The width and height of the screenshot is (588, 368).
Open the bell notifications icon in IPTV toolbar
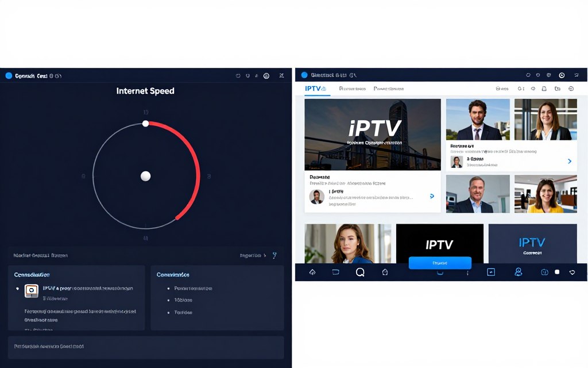point(544,89)
